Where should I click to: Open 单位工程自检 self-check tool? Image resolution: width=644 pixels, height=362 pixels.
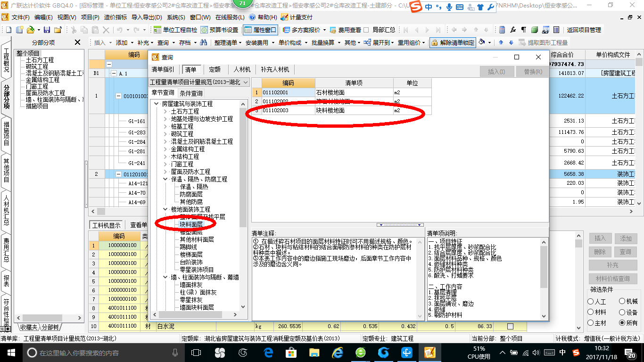(175, 30)
